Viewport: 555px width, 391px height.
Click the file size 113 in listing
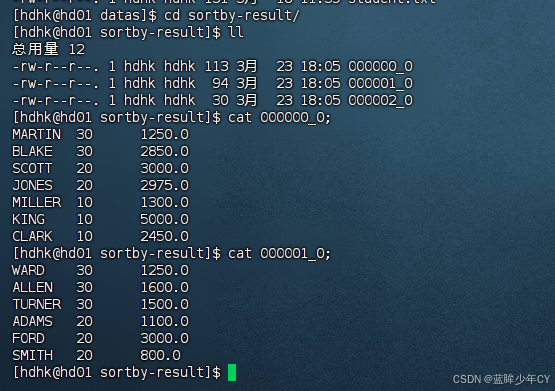pos(217,66)
